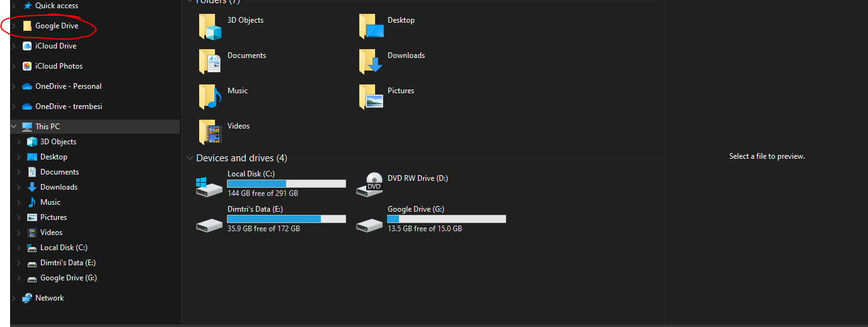Collapse the Devices and drives group
The image size is (868, 327).
[x=190, y=158]
